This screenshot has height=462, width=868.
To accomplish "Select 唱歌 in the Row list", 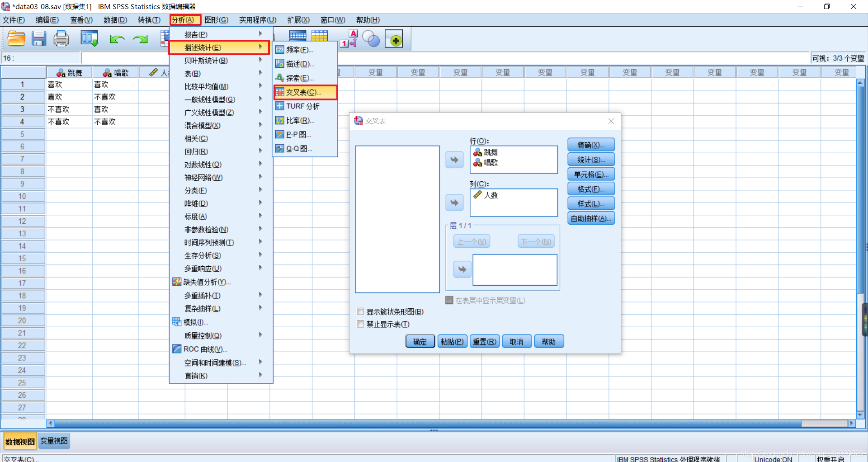I will [x=486, y=162].
